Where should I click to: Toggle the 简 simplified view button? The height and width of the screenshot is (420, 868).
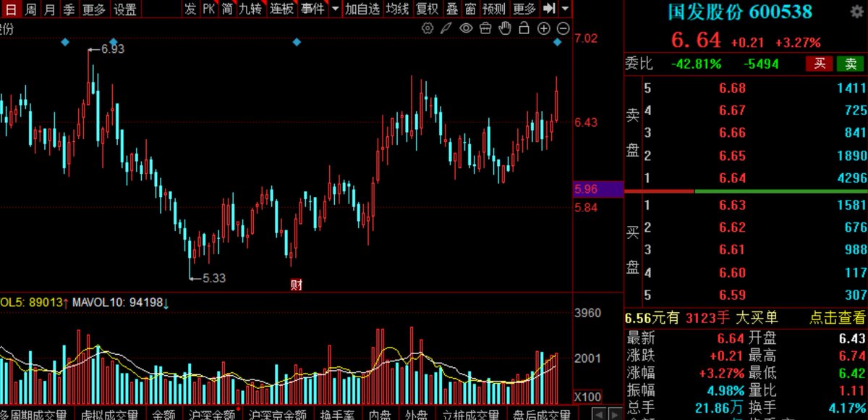tap(227, 9)
